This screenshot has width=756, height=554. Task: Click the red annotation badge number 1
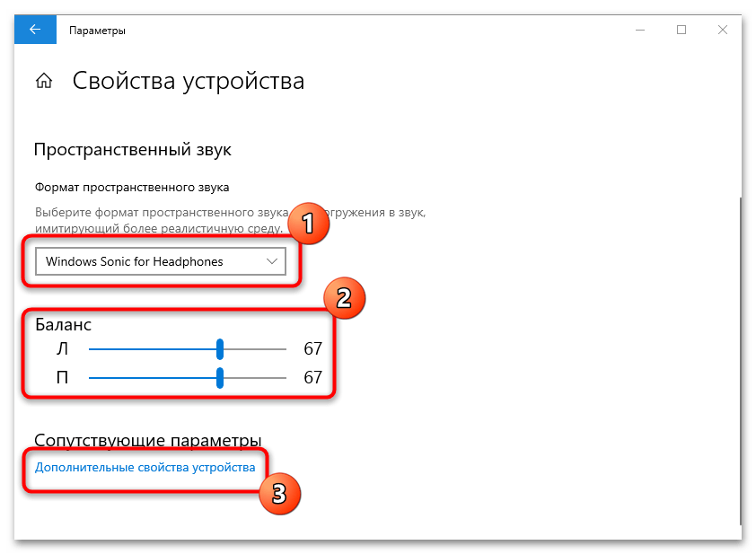307,224
